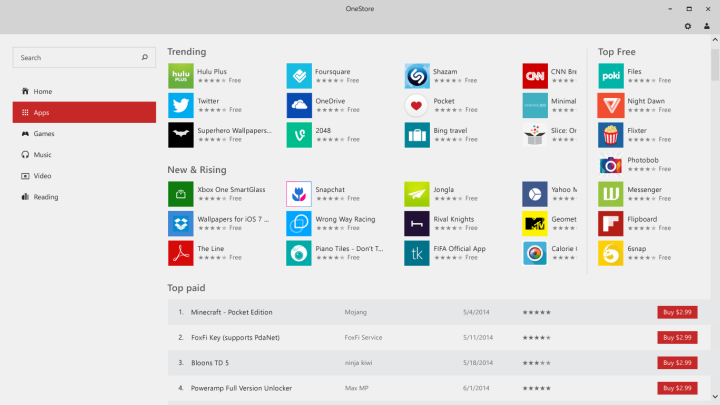
Task: Open the Poweramp Full Version Unlocker listing
Action: 244,388
